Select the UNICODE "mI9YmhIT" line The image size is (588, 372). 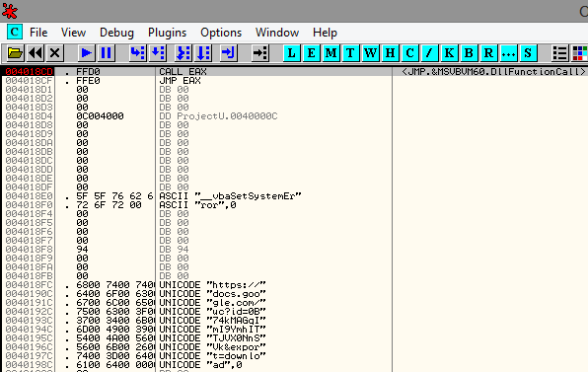[x=213, y=330]
